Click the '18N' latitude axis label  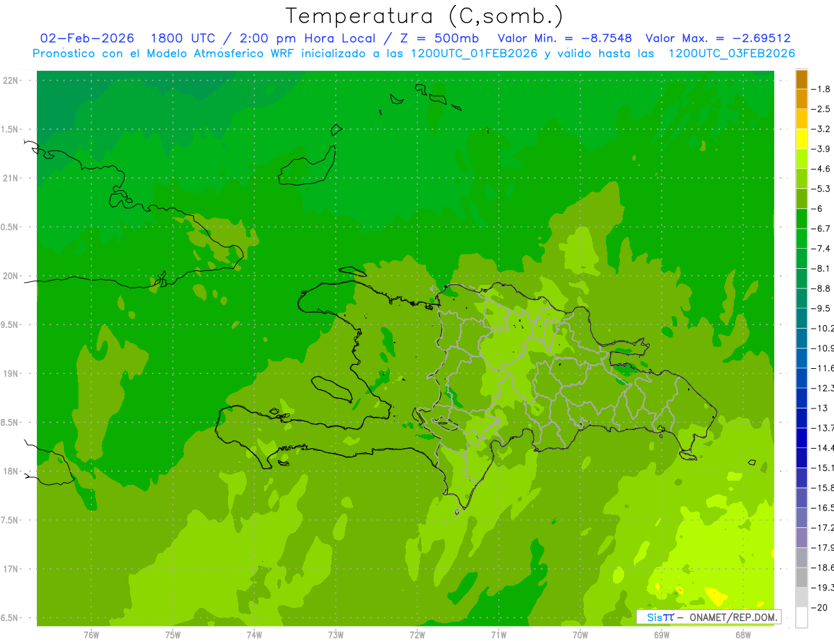point(11,471)
